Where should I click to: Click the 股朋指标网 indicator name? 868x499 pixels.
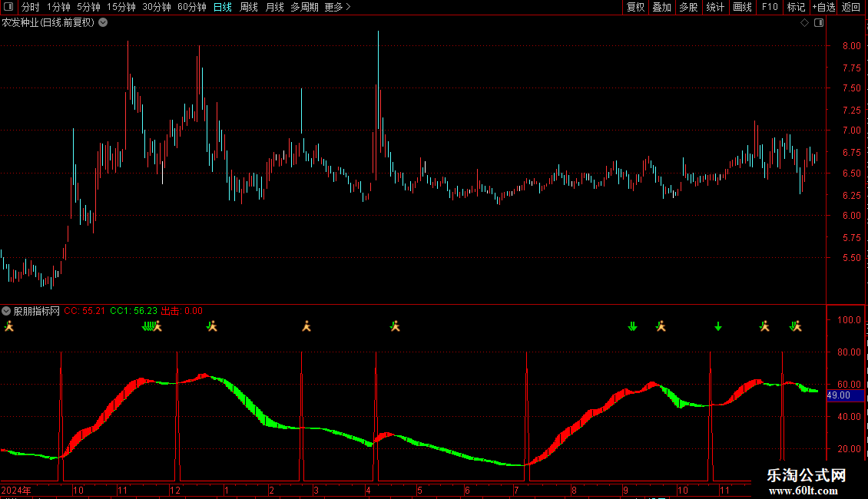(x=37, y=311)
